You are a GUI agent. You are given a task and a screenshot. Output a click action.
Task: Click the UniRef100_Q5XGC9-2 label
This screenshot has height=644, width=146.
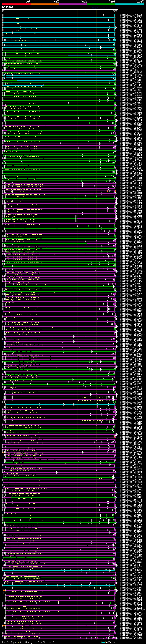coord(133,170)
